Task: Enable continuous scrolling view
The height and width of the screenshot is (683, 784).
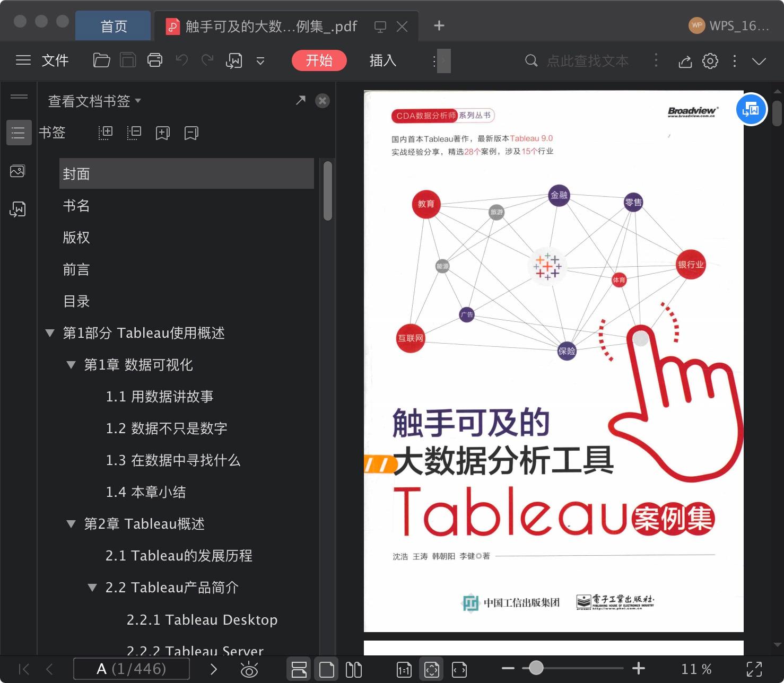Action: click(299, 669)
